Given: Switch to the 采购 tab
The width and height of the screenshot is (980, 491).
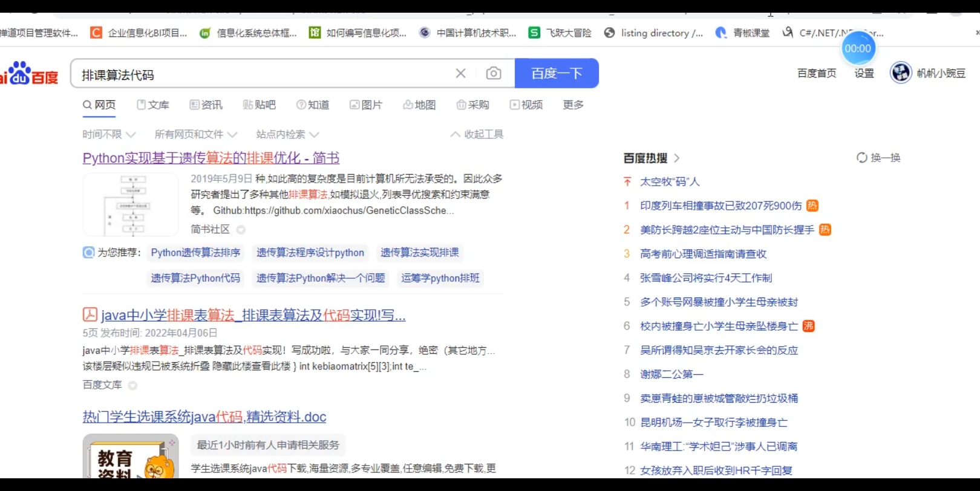Looking at the screenshot, I should click(x=472, y=105).
